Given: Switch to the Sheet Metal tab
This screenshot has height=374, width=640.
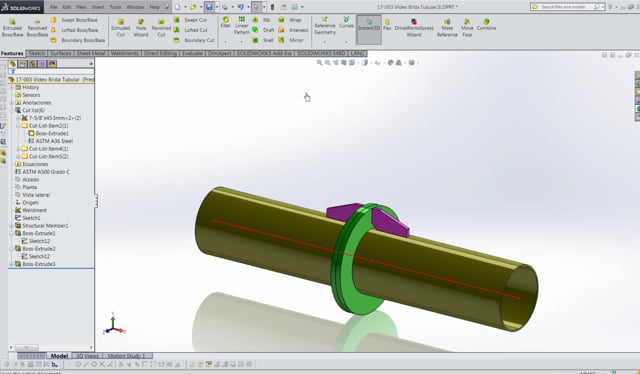Looking at the screenshot, I should (91, 53).
